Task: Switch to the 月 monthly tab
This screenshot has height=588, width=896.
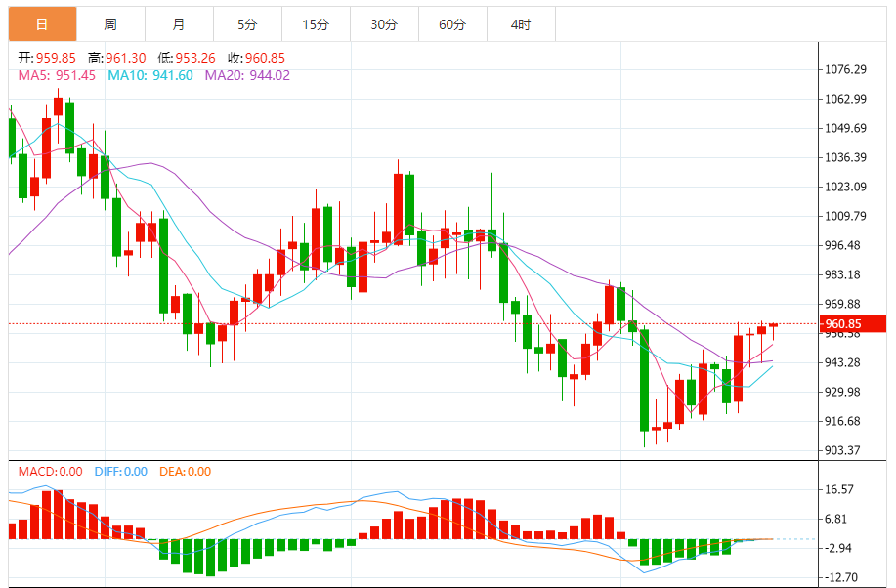Action: (180, 24)
